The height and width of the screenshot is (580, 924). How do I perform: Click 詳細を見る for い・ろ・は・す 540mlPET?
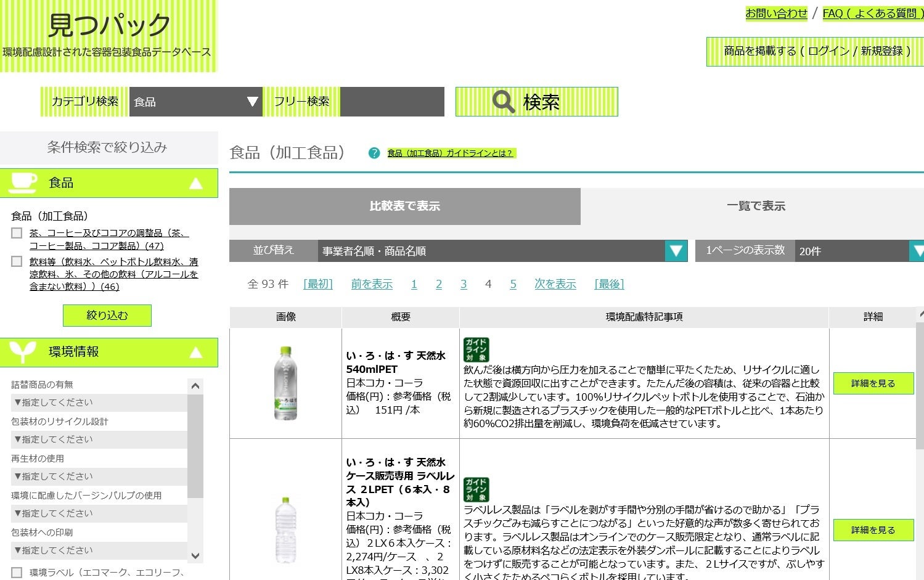873,383
